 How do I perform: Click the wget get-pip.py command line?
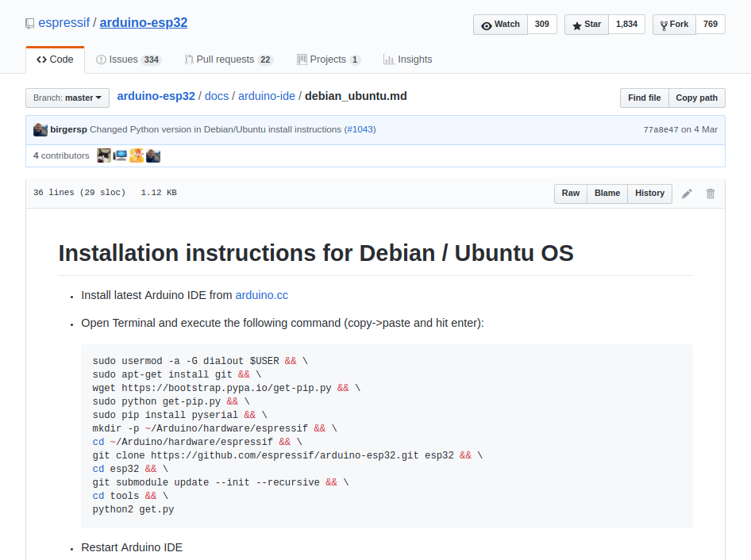[x=226, y=388]
